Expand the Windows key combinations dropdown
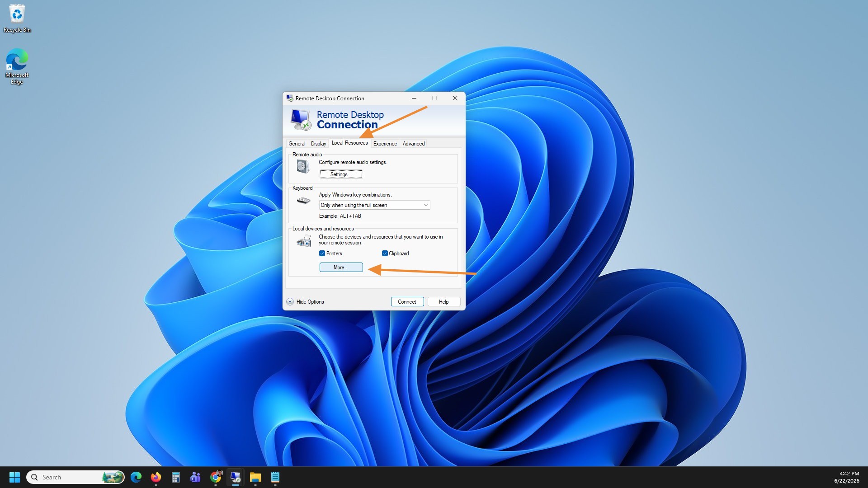 click(374, 205)
